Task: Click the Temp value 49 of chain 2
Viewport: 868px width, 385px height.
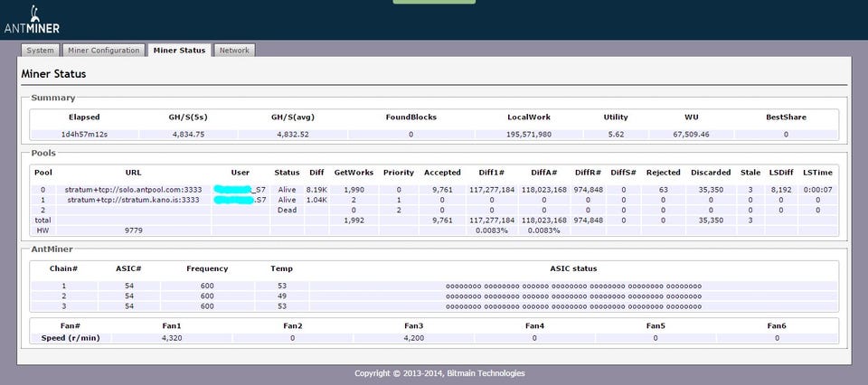Action: click(281, 296)
